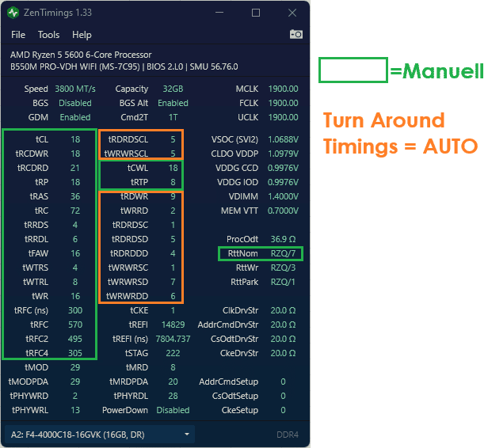Click the PowerDown value Disabled
Viewport: 488px width, 448px height.
tap(173, 410)
